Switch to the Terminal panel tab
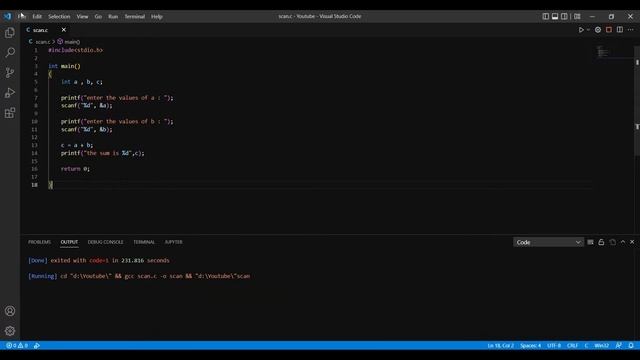This screenshot has width=640, height=360. 144,242
